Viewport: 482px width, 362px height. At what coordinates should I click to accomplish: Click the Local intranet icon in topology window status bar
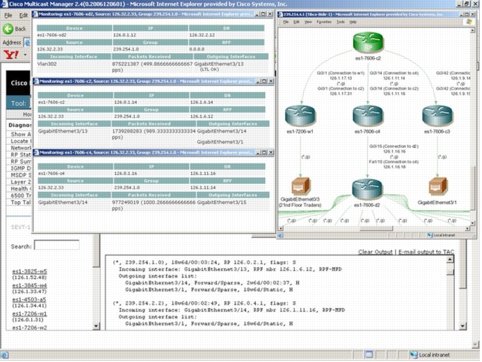(430, 235)
